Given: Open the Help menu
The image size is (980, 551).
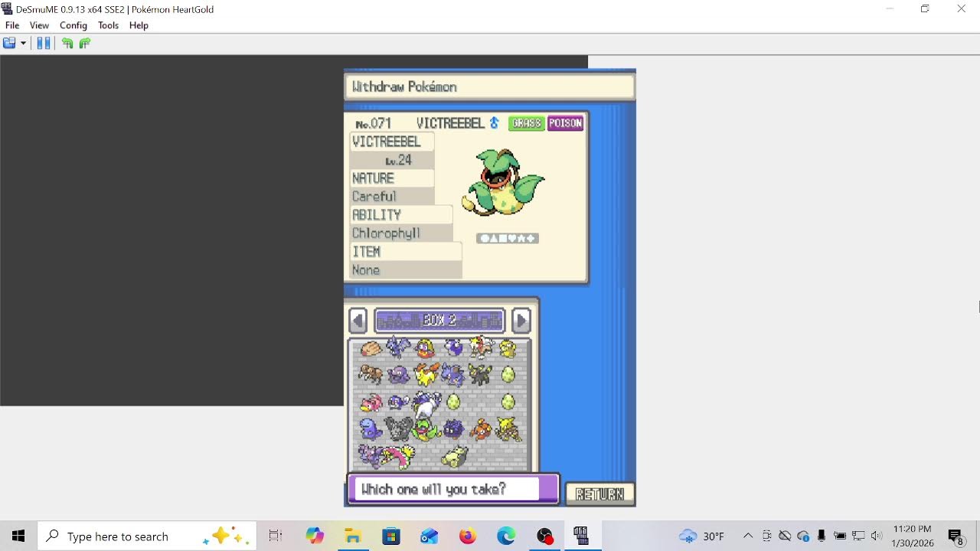Looking at the screenshot, I should pos(139,25).
